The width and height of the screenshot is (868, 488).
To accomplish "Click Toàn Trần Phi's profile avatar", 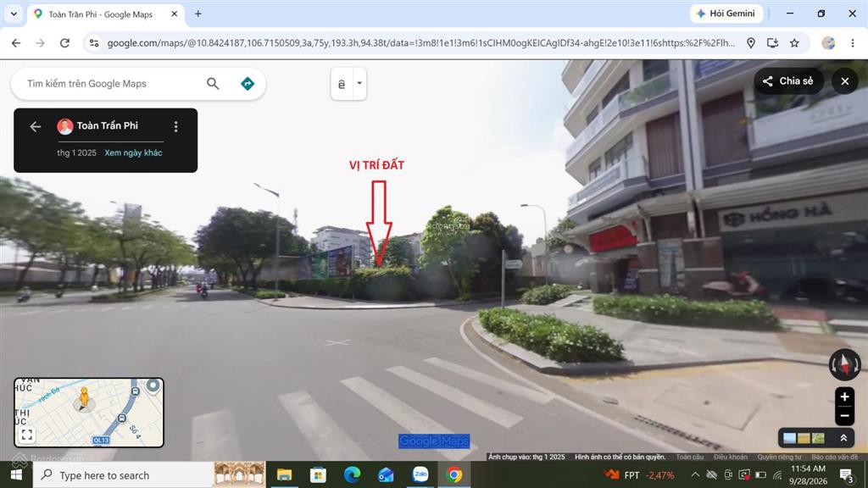I will (64, 127).
